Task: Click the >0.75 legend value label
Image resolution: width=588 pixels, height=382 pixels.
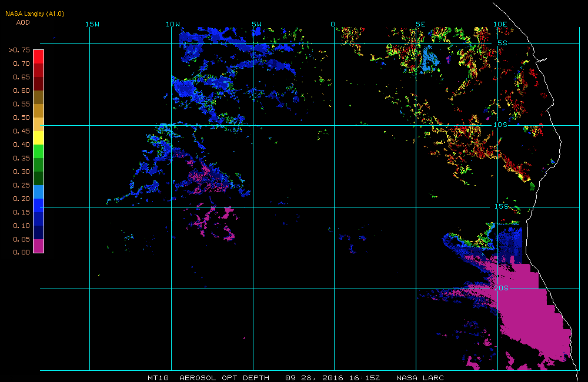Action: 19,50
